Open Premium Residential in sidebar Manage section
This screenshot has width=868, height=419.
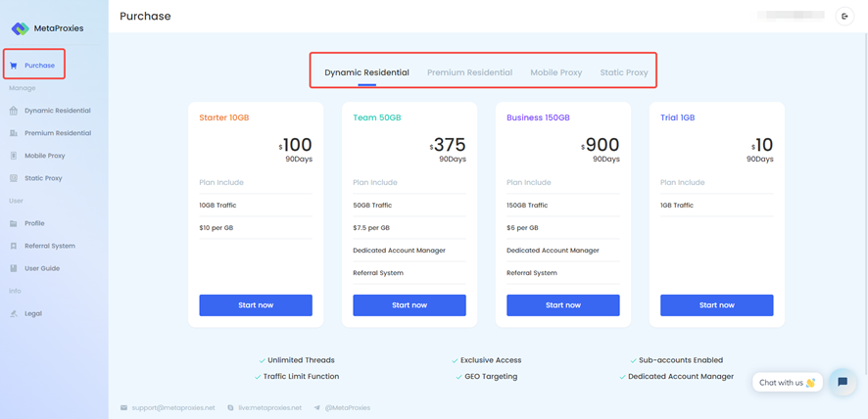coord(58,133)
